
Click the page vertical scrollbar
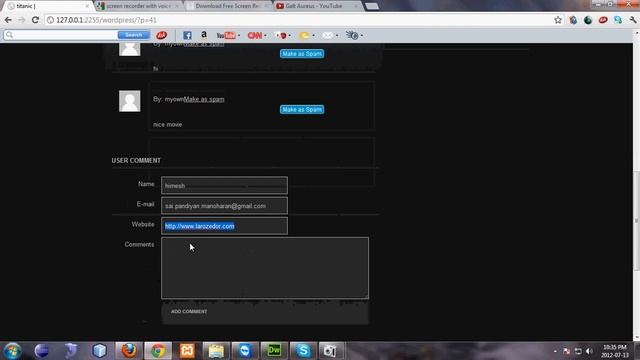[636, 220]
